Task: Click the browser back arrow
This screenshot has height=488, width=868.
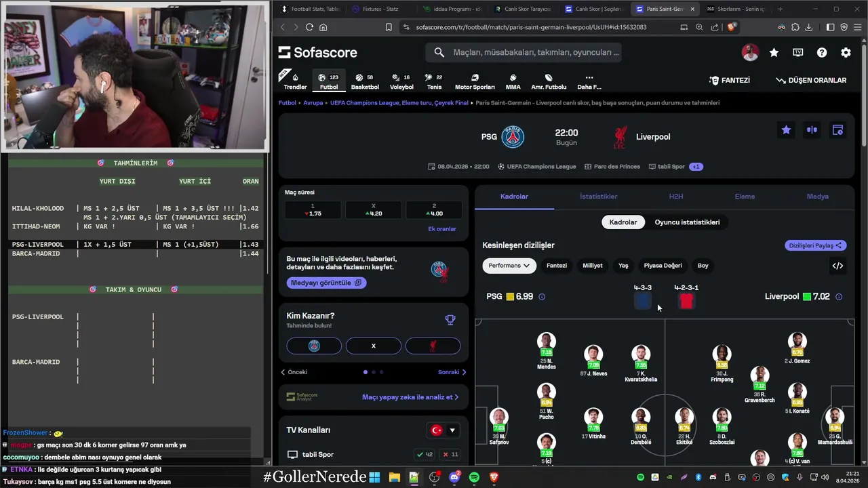Action: point(283,27)
